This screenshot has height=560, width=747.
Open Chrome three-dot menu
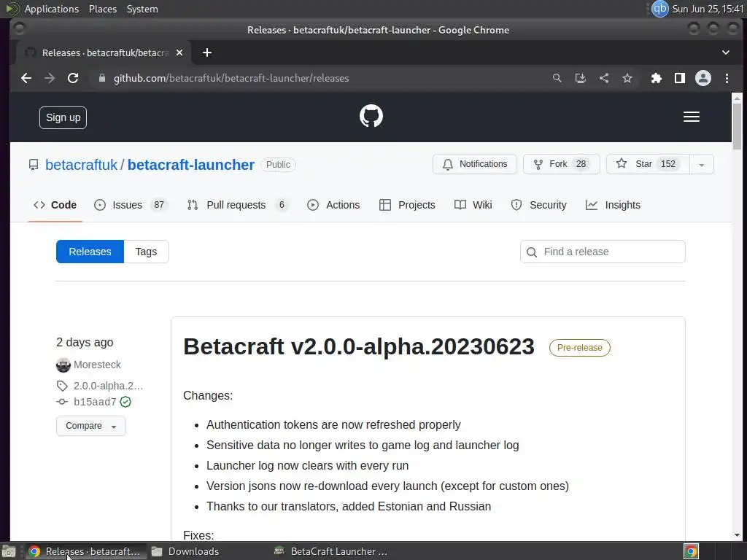point(727,78)
